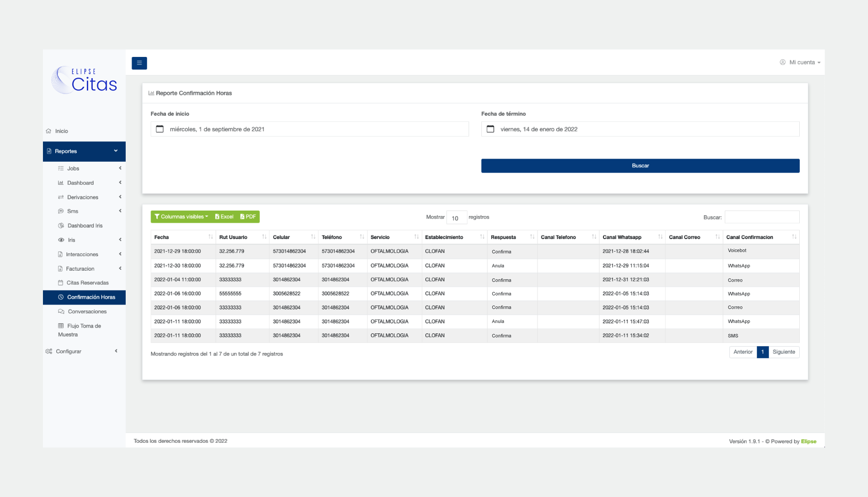
Task: Click the Derivaciones arrows icon
Action: point(61,197)
